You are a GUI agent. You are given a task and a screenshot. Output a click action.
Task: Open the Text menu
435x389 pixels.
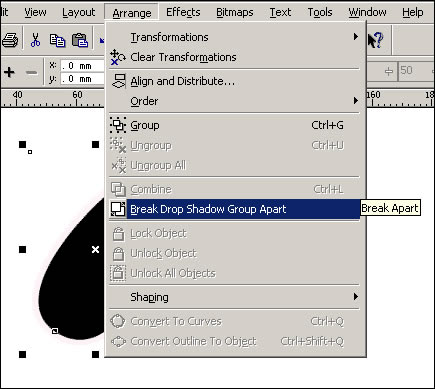click(x=280, y=12)
